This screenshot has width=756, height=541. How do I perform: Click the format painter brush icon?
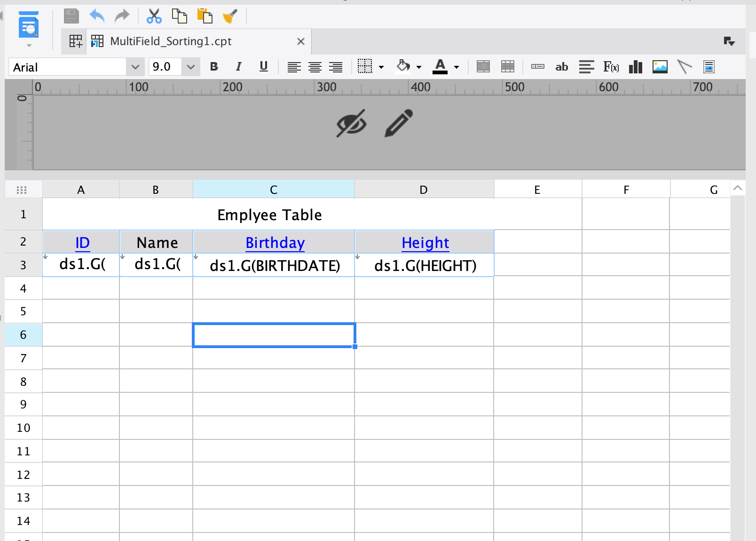point(230,16)
